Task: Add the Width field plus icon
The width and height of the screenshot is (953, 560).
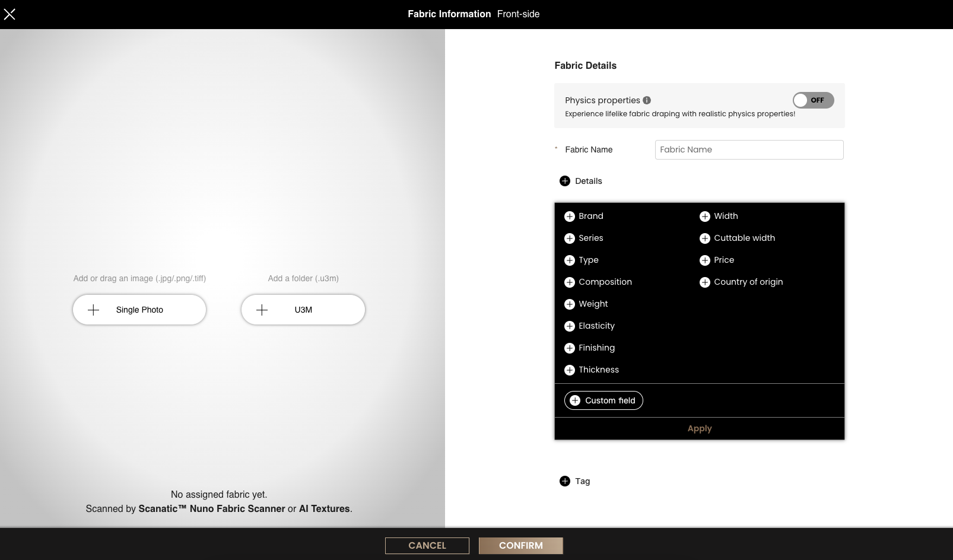Action: pos(705,217)
